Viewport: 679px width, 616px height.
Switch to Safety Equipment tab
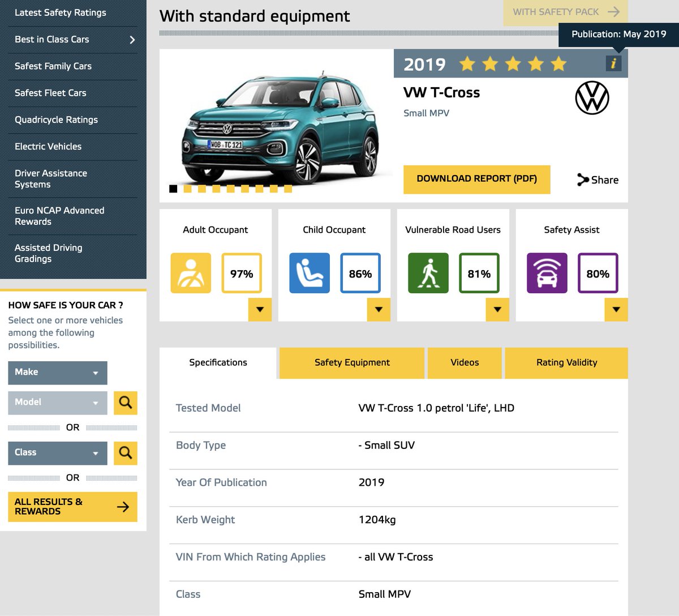[352, 363]
